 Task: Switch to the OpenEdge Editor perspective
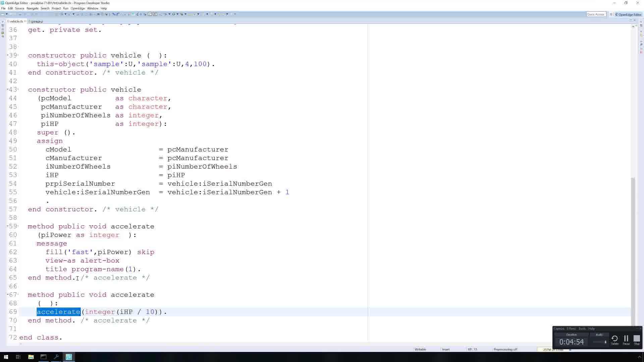(628, 14)
